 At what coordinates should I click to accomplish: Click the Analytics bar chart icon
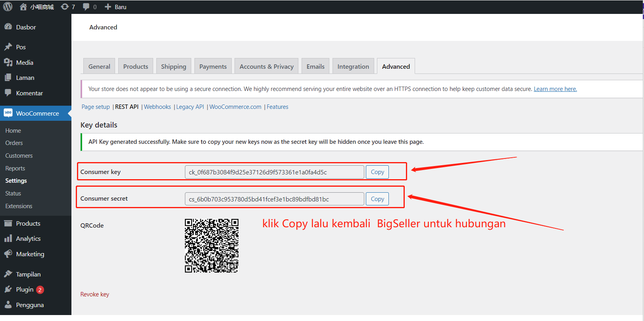8,238
